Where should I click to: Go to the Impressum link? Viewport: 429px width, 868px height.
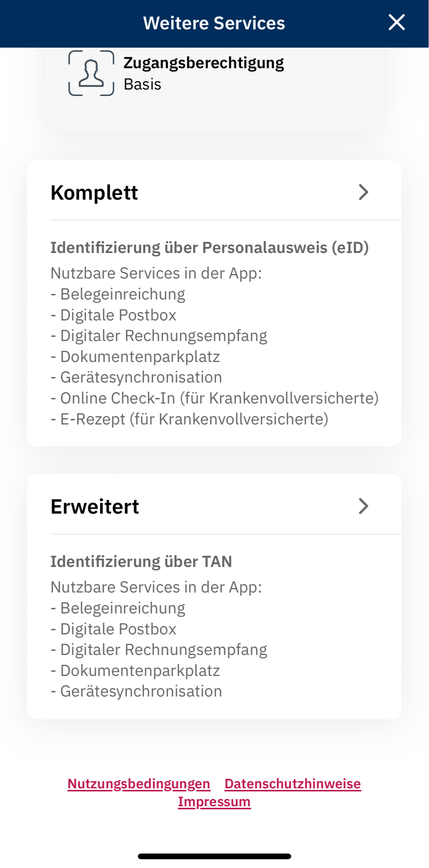[214, 802]
